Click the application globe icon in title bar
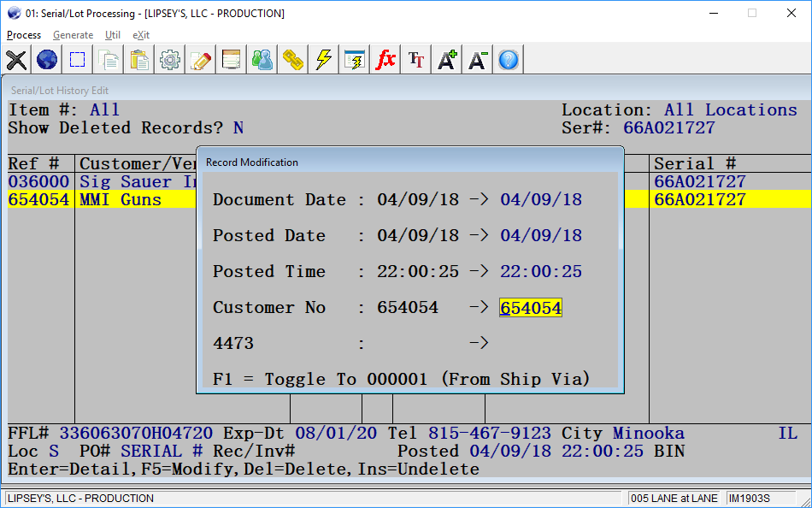Screen dimensions: 812x508 pyautogui.click(x=14, y=14)
